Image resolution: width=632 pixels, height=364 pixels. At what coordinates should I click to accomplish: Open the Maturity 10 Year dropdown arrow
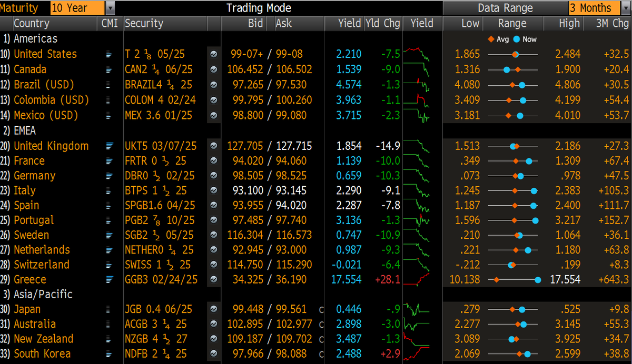pos(110,8)
